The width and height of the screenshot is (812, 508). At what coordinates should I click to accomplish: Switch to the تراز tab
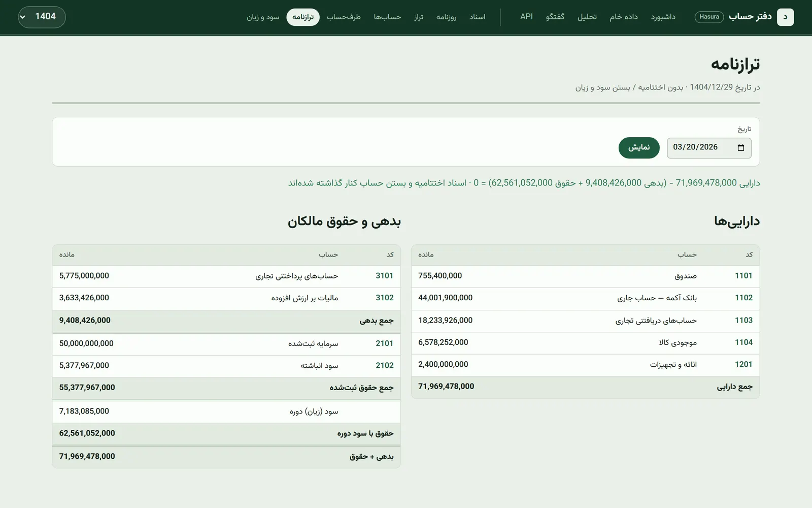(419, 17)
